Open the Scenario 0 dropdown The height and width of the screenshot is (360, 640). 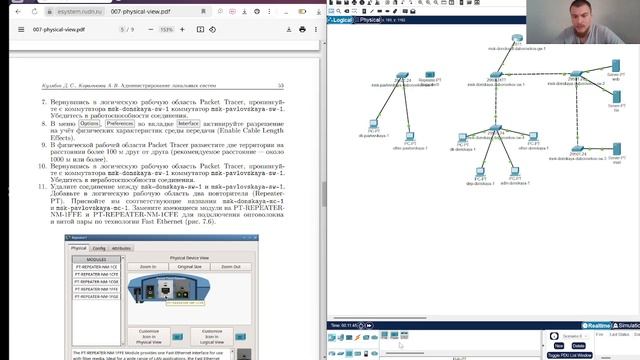(575, 336)
